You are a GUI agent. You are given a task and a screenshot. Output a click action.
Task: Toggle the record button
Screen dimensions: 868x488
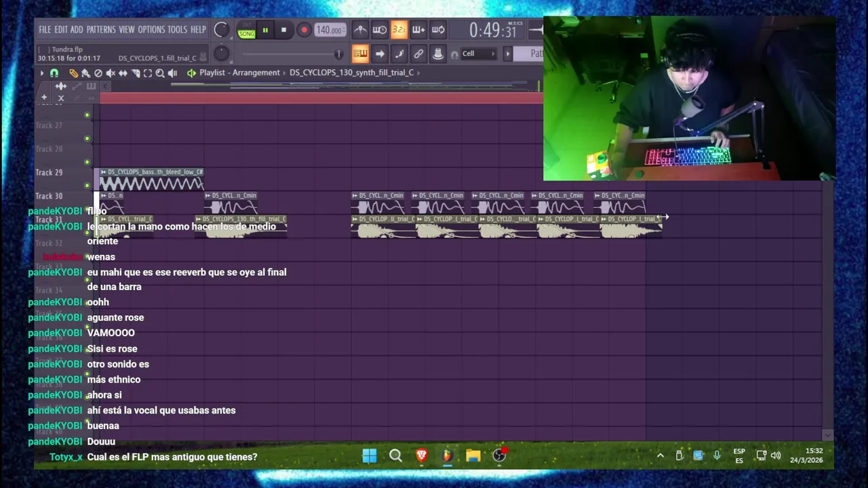304,30
